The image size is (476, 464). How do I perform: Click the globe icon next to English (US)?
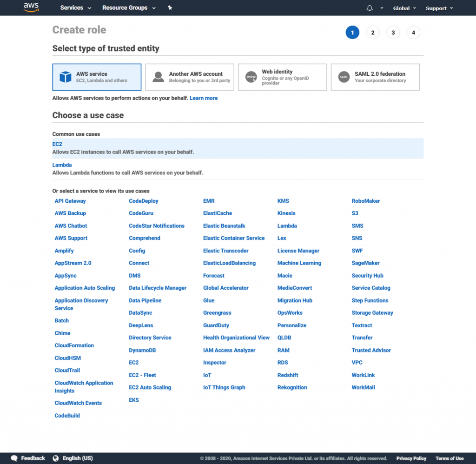click(x=56, y=458)
